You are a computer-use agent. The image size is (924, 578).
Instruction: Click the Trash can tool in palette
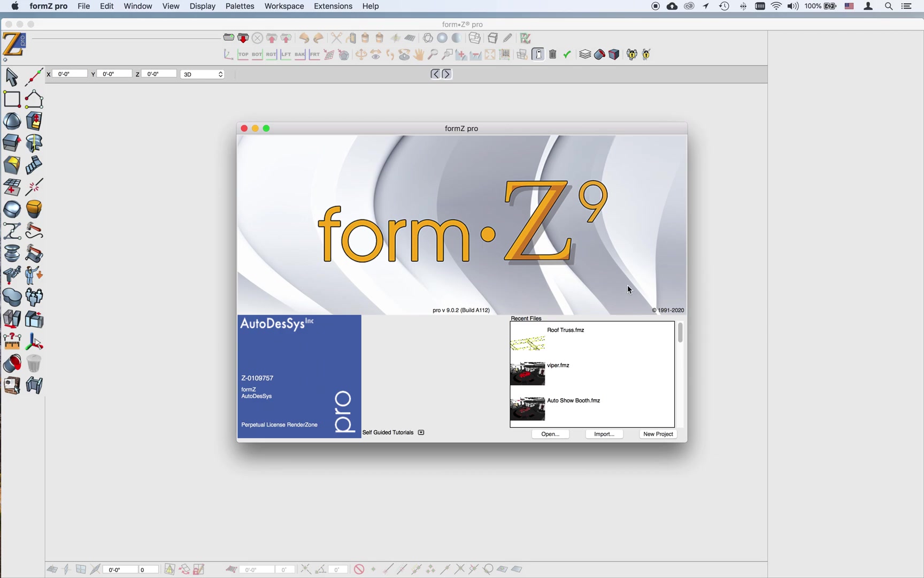click(34, 363)
